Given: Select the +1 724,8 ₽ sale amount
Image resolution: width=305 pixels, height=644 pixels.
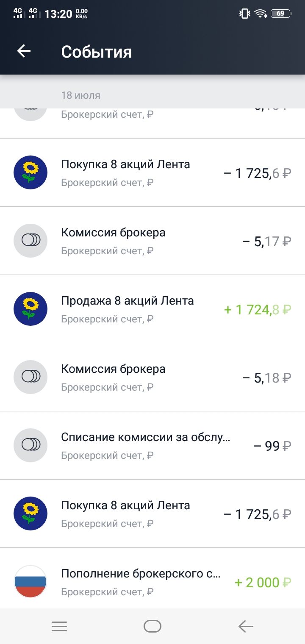Looking at the screenshot, I should pos(258,310).
